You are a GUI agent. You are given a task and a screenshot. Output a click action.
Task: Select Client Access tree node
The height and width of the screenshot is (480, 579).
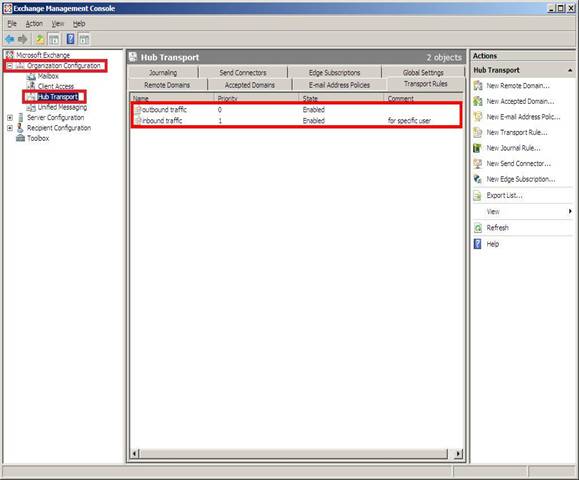(x=56, y=86)
